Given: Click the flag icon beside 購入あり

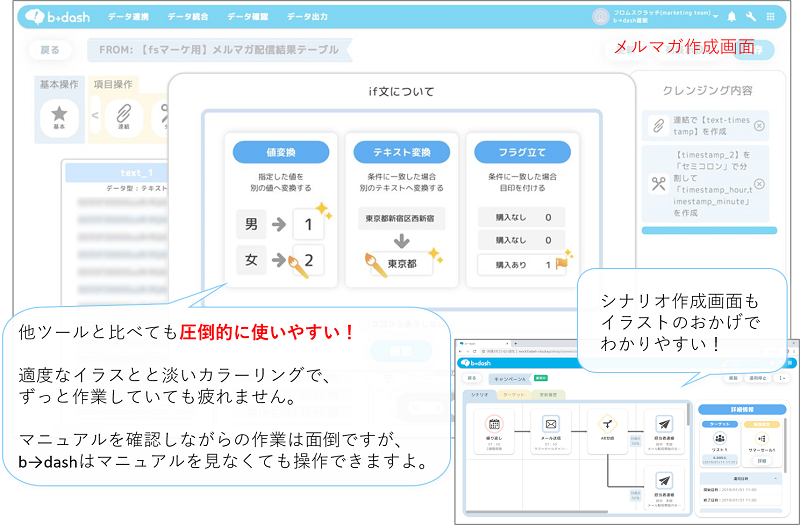Looking at the screenshot, I should tap(561, 263).
